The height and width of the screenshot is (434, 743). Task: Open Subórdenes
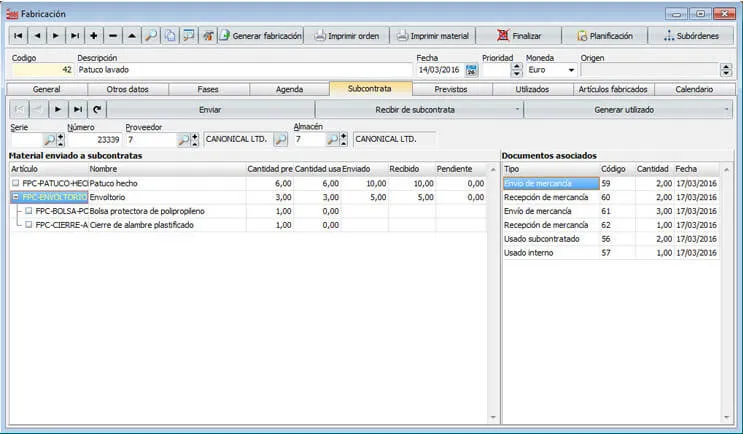691,36
